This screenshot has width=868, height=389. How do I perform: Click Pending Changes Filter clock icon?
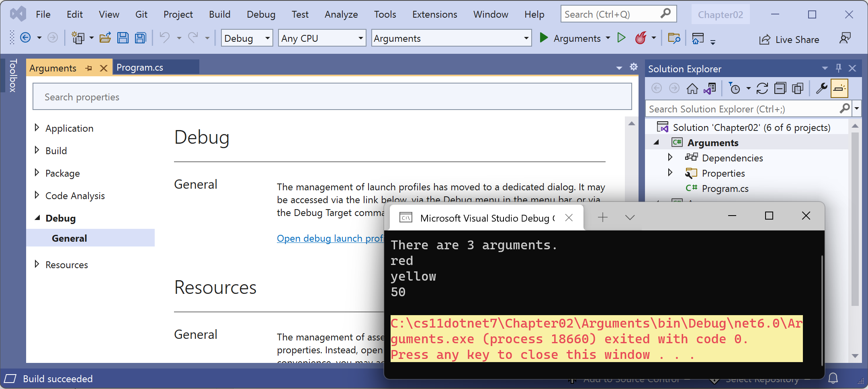pos(735,88)
